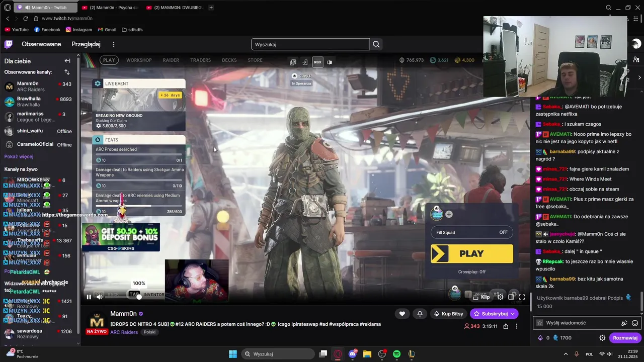This screenshot has height=362, width=644.
Task: Toggle theatre mode in player
Action: pos(511,297)
